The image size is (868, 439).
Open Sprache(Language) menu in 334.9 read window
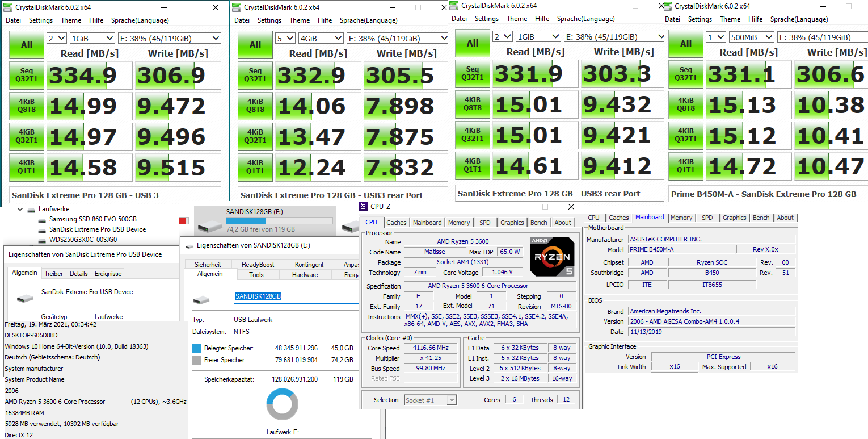coord(140,20)
